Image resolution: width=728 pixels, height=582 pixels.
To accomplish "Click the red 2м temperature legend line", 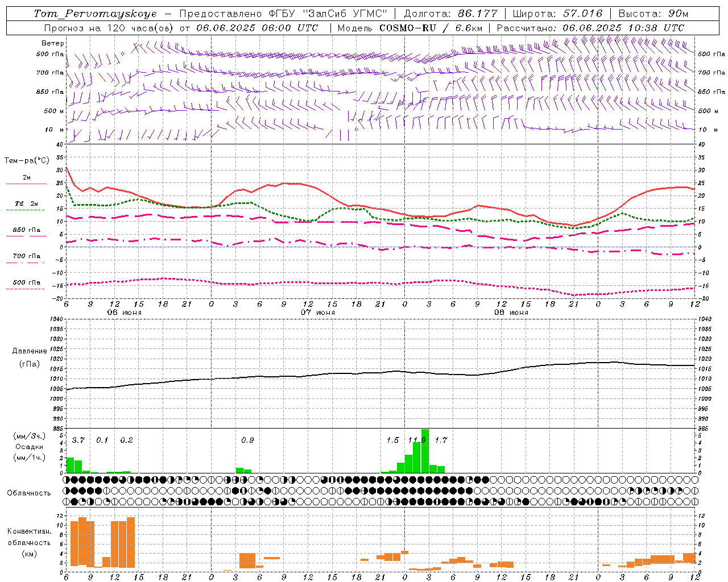I will click(x=26, y=184).
